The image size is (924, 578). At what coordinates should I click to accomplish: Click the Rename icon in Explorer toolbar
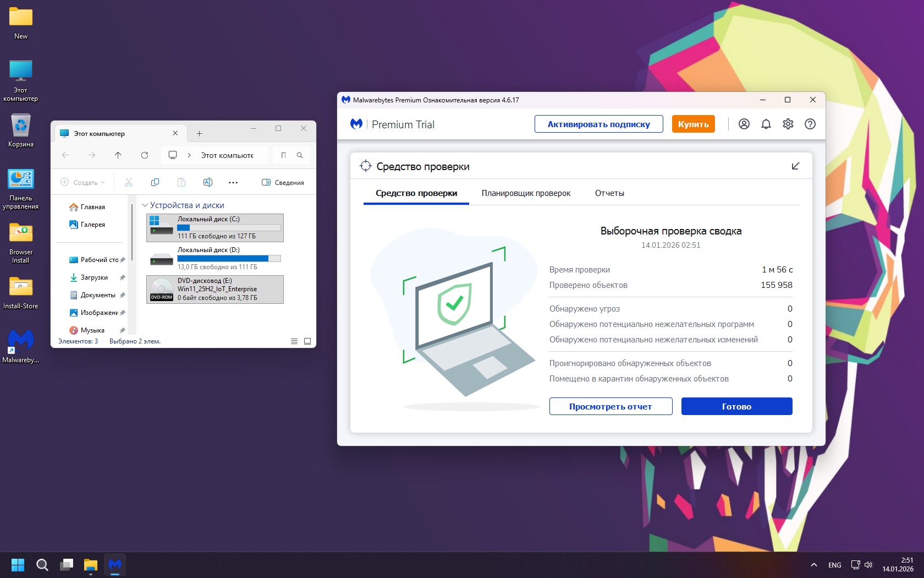(207, 182)
